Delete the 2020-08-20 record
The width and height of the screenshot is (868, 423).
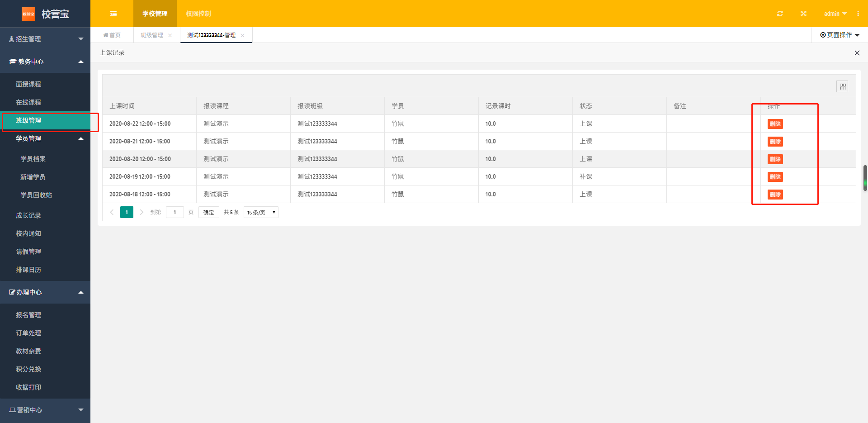pos(775,159)
